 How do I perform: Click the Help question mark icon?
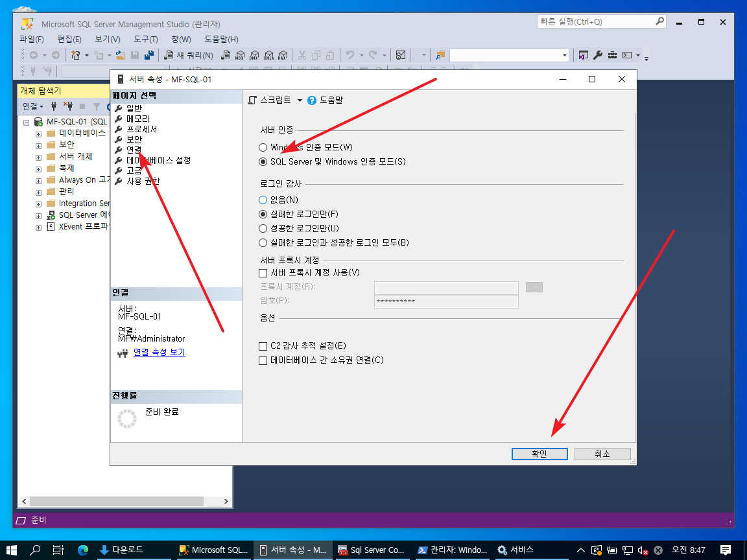tap(312, 100)
